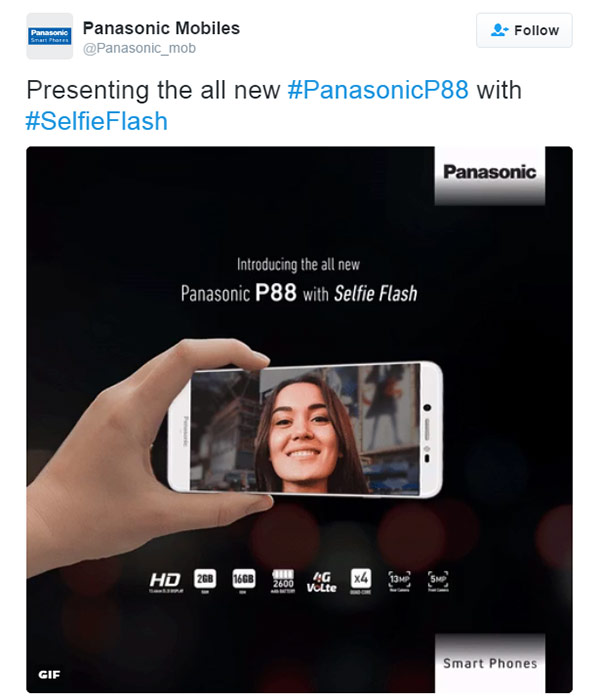This screenshot has height=699, width=600.
Task: Open the @Panasonic_mob handle
Action: 139,48
